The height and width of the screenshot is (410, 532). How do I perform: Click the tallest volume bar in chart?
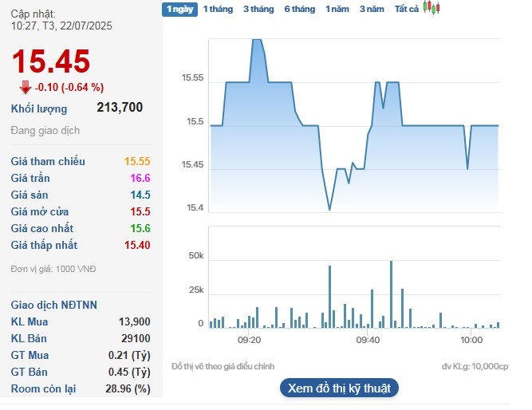(x=392, y=294)
